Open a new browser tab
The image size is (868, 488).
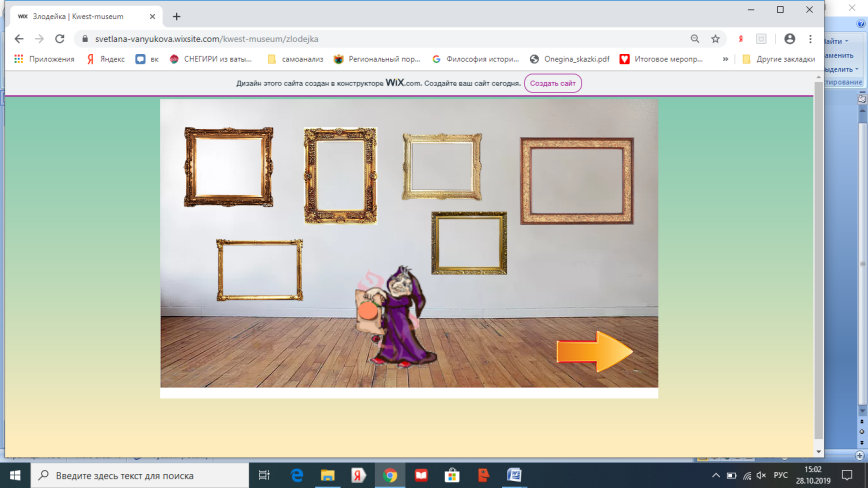pyautogui.click(x=177, y=17)
